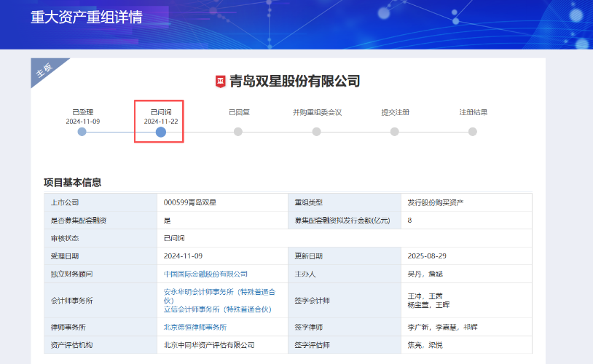Select the 已问询 timeline dot
The width and height of the screenshot is (593, 364).
(161, 132)
